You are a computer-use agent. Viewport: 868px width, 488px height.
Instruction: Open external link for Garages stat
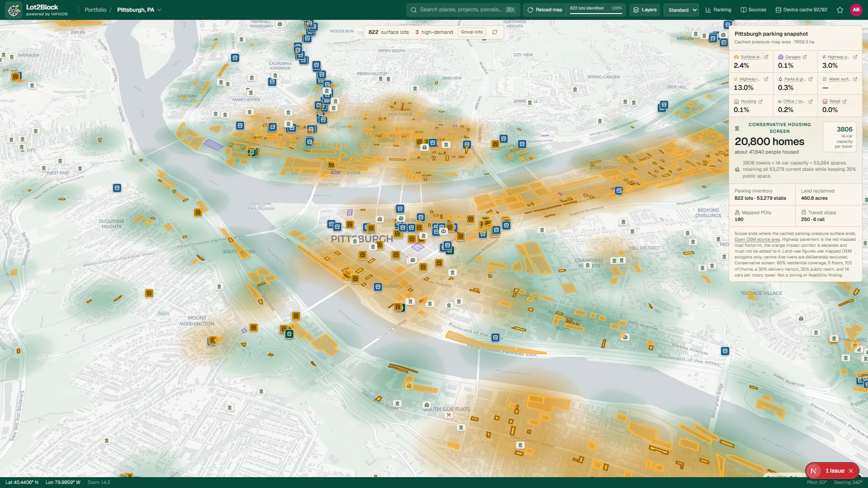point(805,57)
